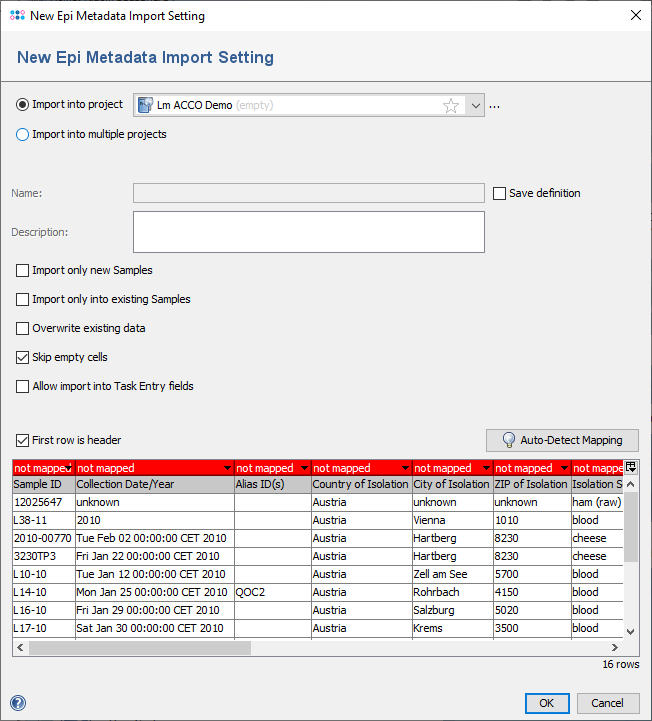Viewport: 652px width, 721px height.
Task: Expand the Lm ACCO Demo project dropdown
Action: point(476,106)
